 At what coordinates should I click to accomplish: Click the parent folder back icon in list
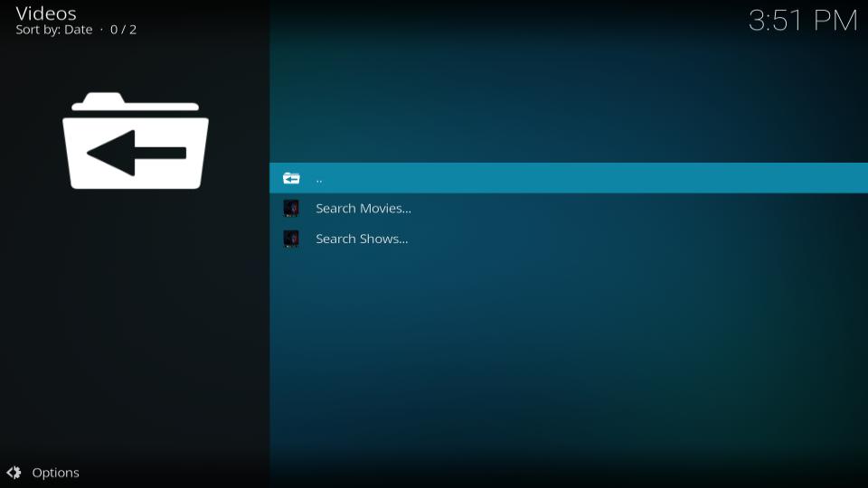[x=291, y=178]
